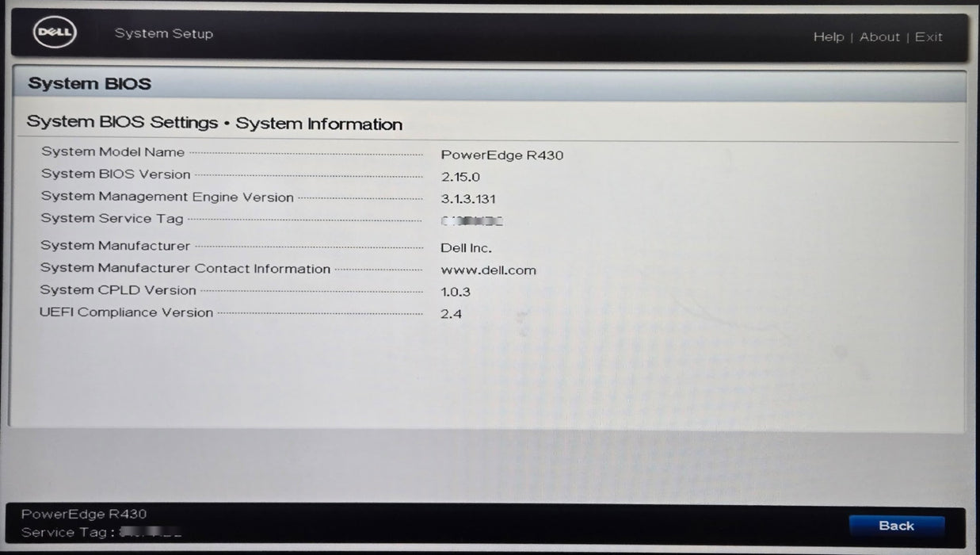Click the System BIOS header
980x555 pixels.
pyautogui.click(x=90, y=84)
